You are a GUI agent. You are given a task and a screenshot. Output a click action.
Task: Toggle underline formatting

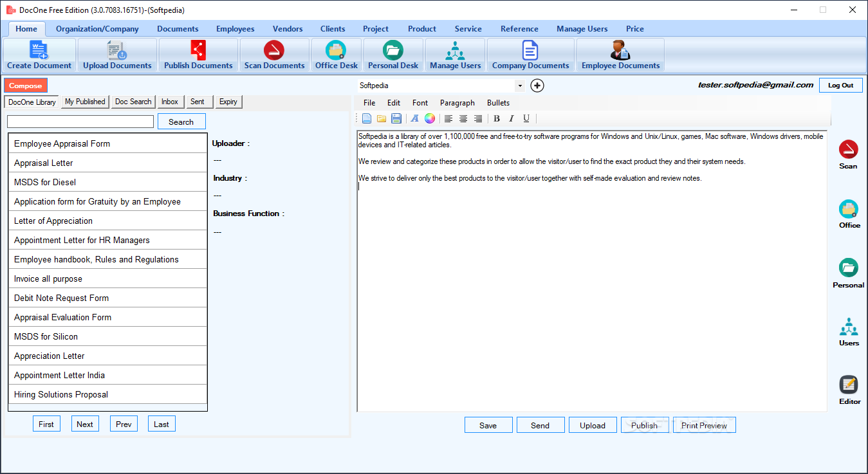click(526, 118)
